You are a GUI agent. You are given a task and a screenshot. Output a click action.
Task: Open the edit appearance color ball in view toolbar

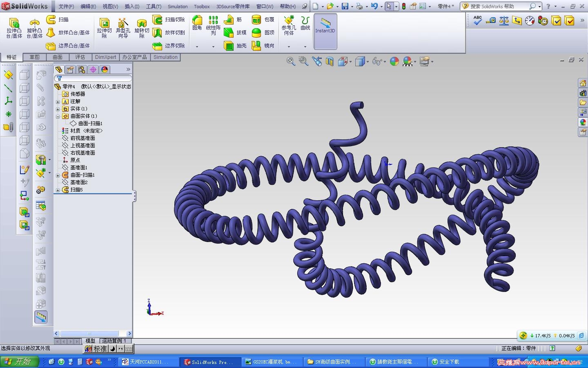click(394, 61)
